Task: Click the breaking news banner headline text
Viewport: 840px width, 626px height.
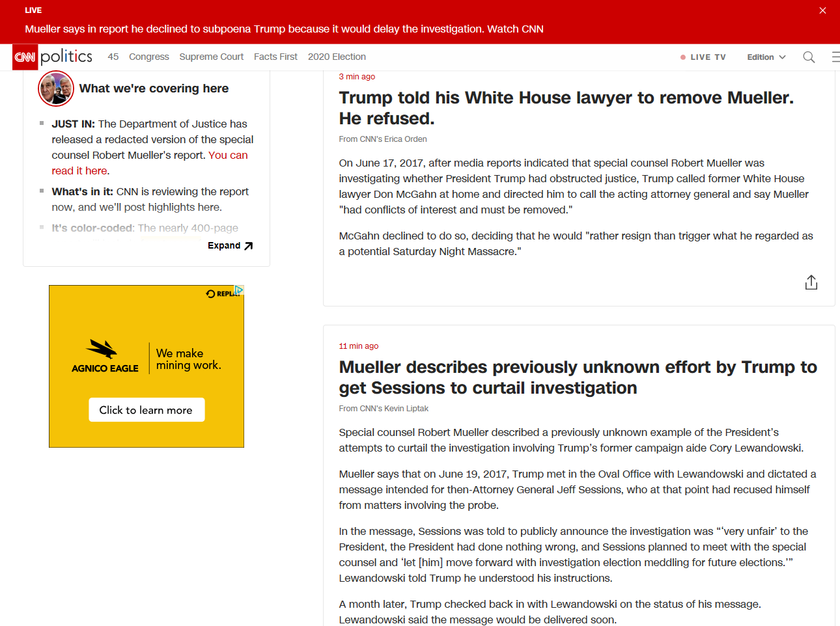Action: coord(284,29)
